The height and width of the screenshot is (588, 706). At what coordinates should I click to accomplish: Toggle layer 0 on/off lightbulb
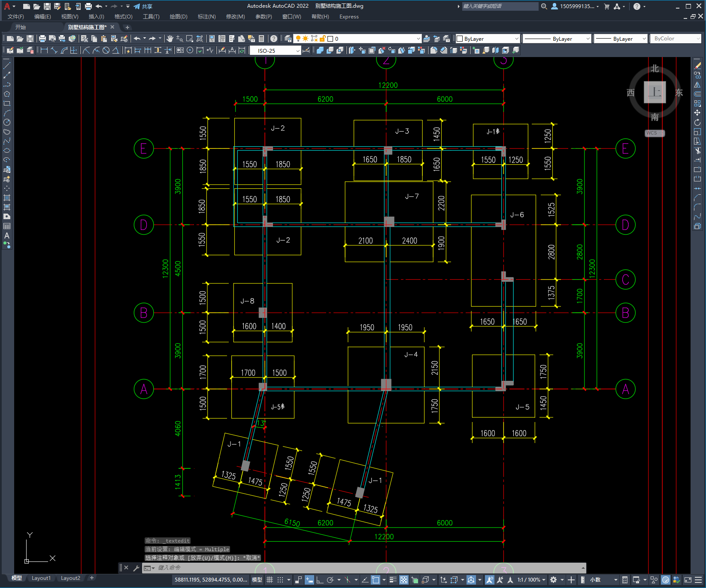[x=298, y=39]
